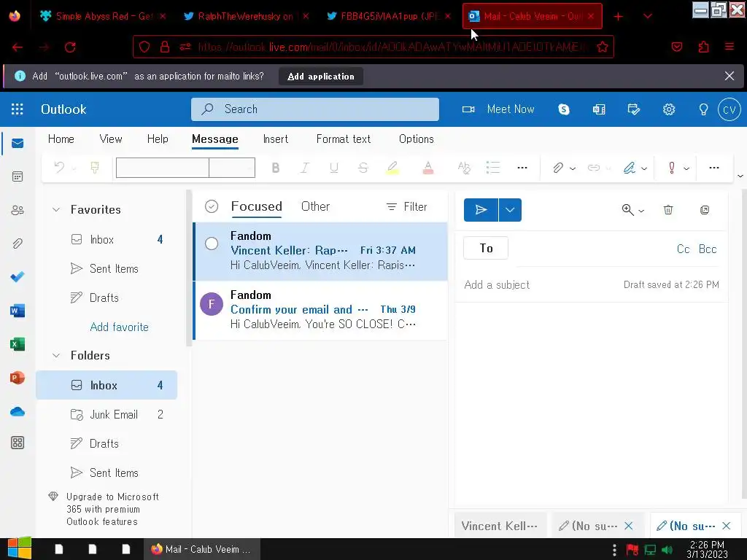Launch Excel from the left rail
This screenshot has width=747, height=560.
point(18,344)
